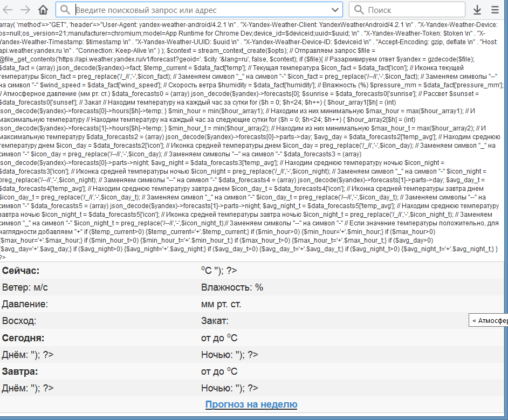Open the Прогноз на неделю link
This screenshot has width=508, height=420.
tap(251, 404)
